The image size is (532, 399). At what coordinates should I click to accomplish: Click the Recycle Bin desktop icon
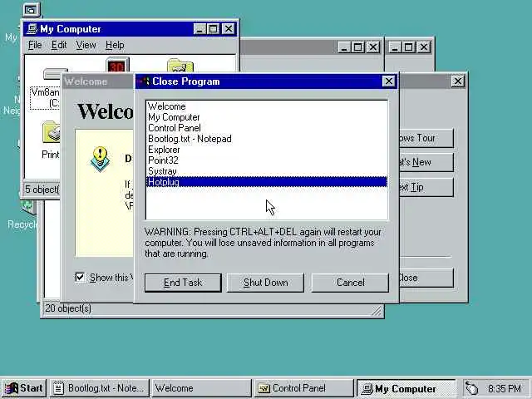27,206
